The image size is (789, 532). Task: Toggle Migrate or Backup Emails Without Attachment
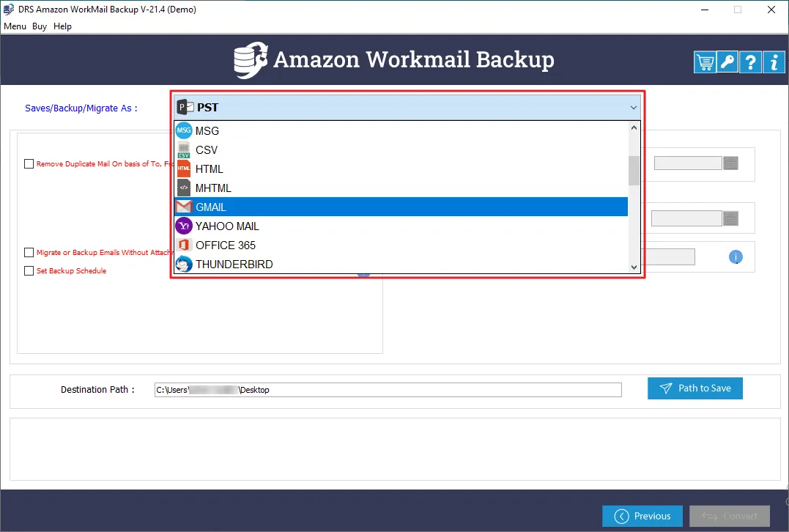click(29, 252)
